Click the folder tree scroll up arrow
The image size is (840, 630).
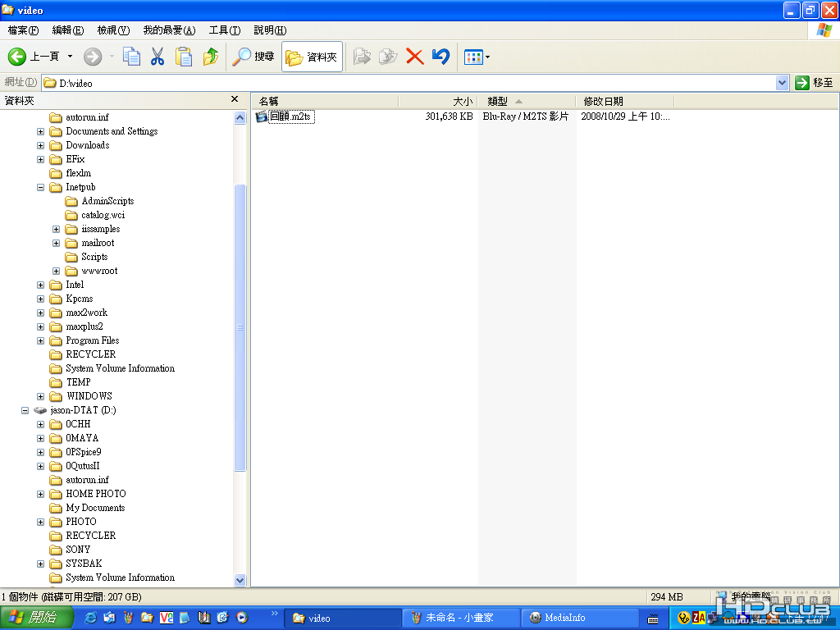point(240,117)
